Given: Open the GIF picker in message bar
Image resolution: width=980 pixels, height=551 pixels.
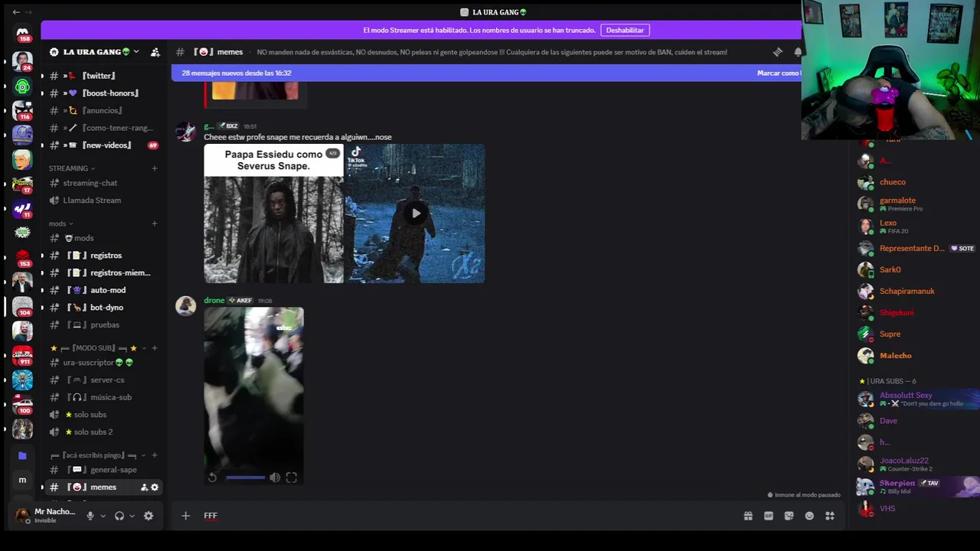Looking at the screenshot, I should coord(769,516).
